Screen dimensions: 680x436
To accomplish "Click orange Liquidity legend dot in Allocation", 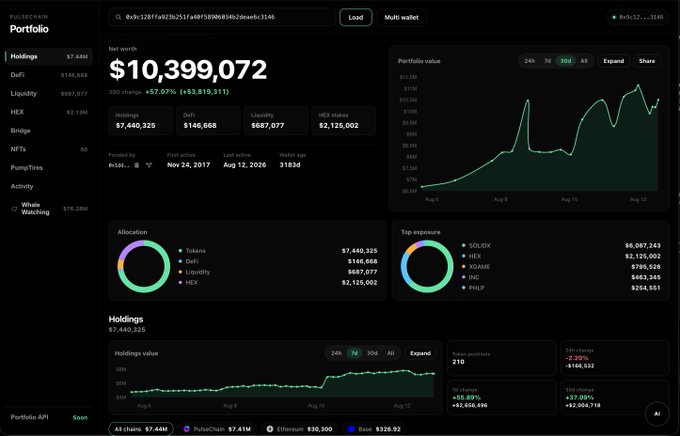I will click(180, 272).
